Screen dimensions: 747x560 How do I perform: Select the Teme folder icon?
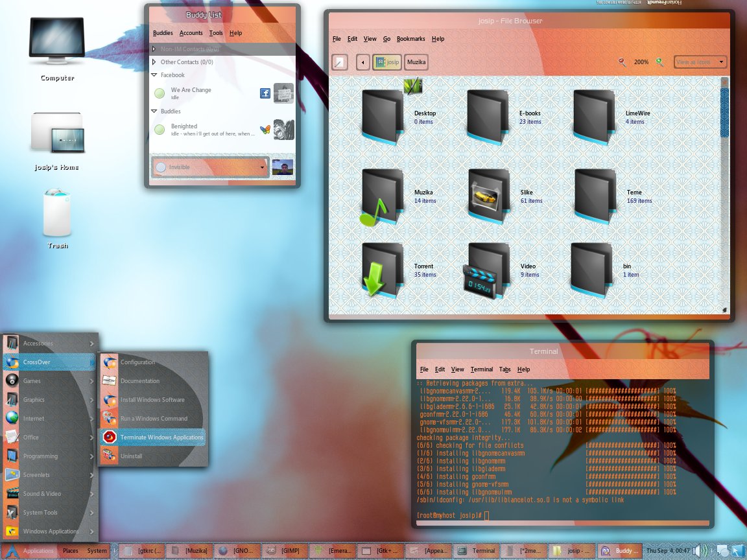[595, 196]
